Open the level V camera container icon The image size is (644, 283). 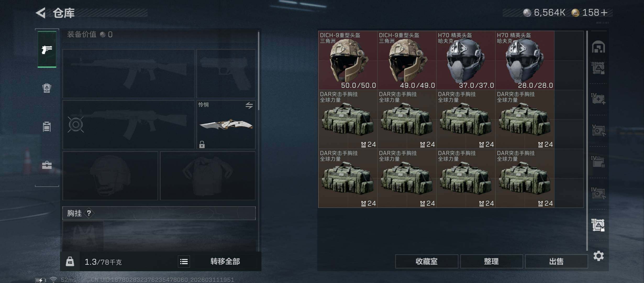pyautogui.click(x=598, y=130)
